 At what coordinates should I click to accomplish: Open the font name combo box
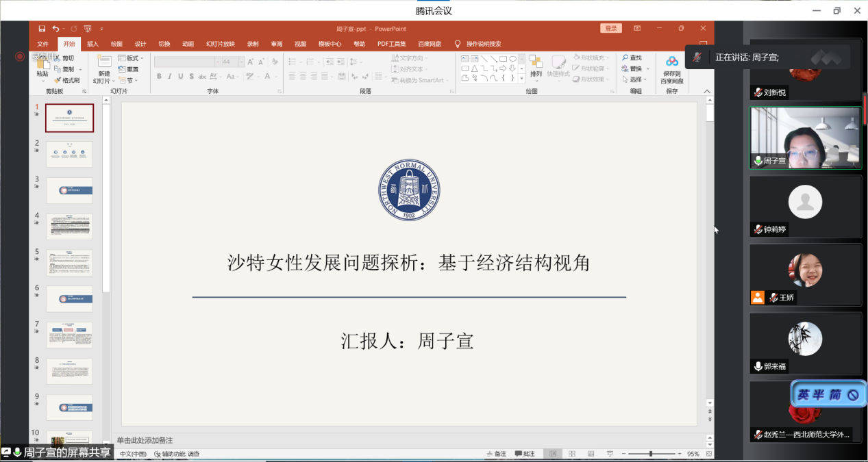point(186,62)
